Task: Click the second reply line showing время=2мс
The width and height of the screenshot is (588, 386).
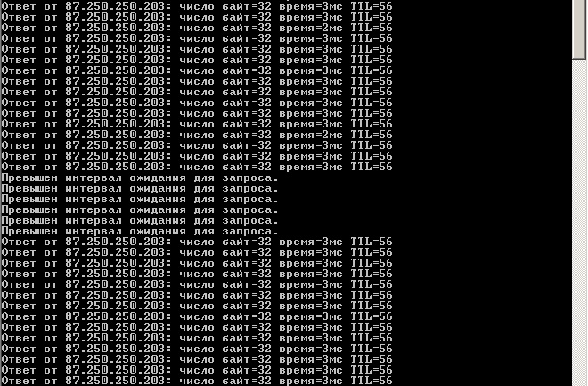Action: (x=197, y=135)
